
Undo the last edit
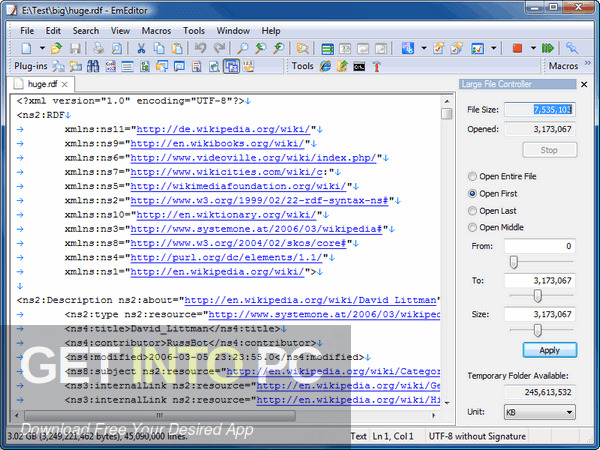coord(200,49)
